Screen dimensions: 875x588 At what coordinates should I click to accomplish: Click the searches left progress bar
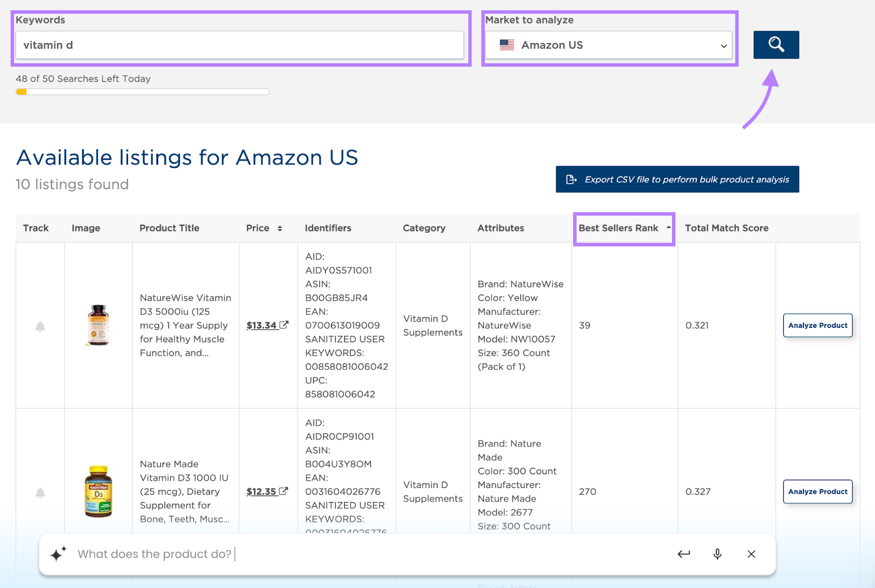(x=142, y=92)
